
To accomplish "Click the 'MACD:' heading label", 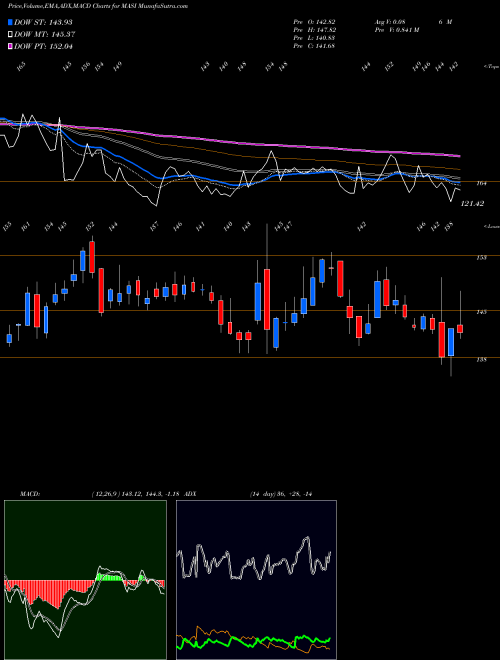I will click(x=29, y=494).
